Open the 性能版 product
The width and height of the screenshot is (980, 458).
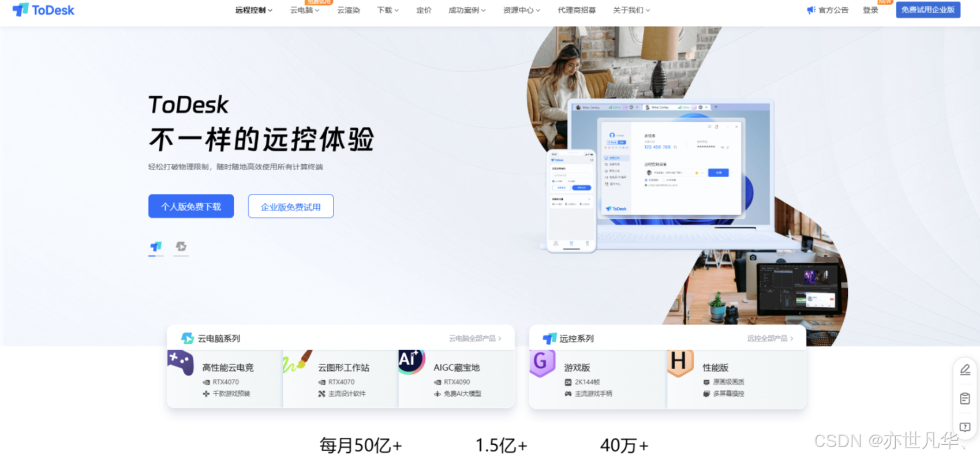716,367
